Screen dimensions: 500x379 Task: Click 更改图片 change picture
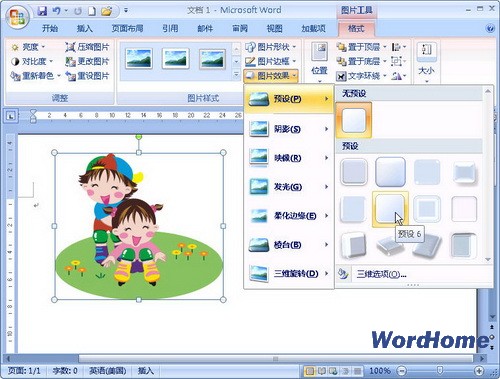87,61
